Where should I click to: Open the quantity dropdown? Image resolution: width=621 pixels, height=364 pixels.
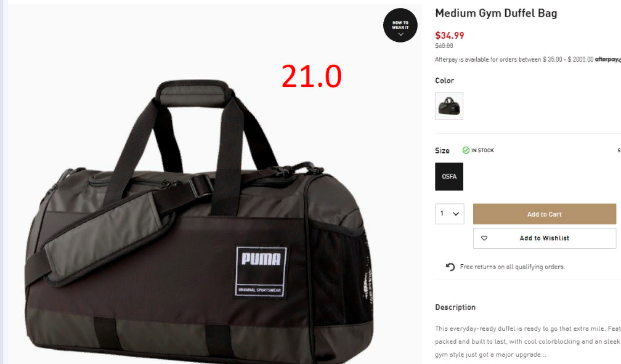[x=450, y=214]
